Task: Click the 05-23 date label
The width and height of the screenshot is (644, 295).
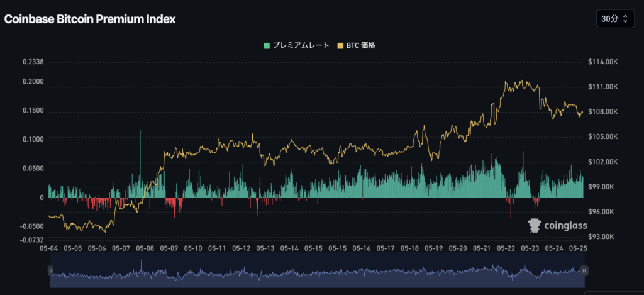Action: (530, 248)
